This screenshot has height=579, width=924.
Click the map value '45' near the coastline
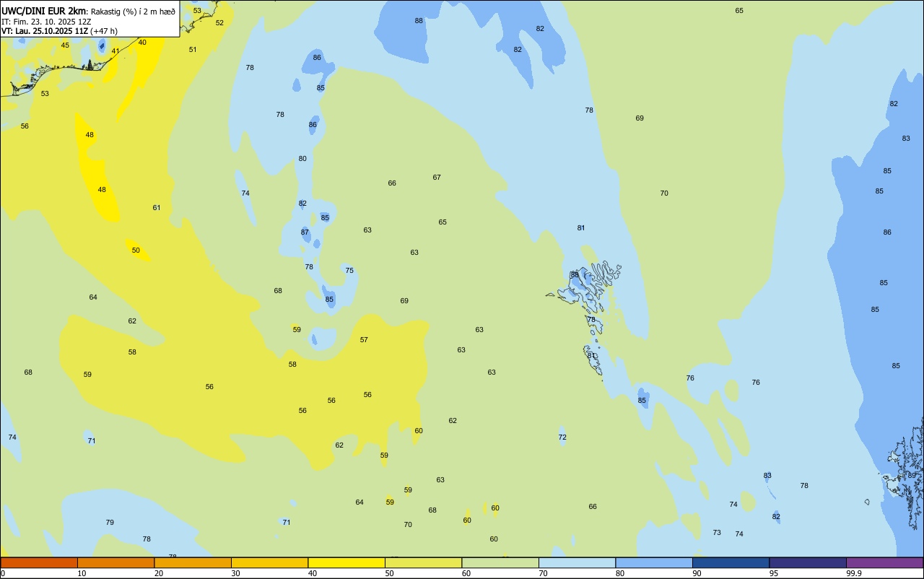pyautogui.click(x=65, y=45)
